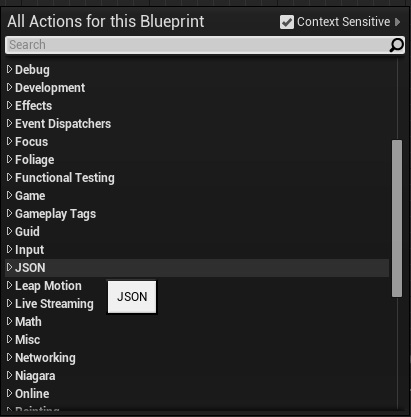411x417 pixels.
Task: Click the vertical scrollbar thumb
Action: tap(397, 218)
